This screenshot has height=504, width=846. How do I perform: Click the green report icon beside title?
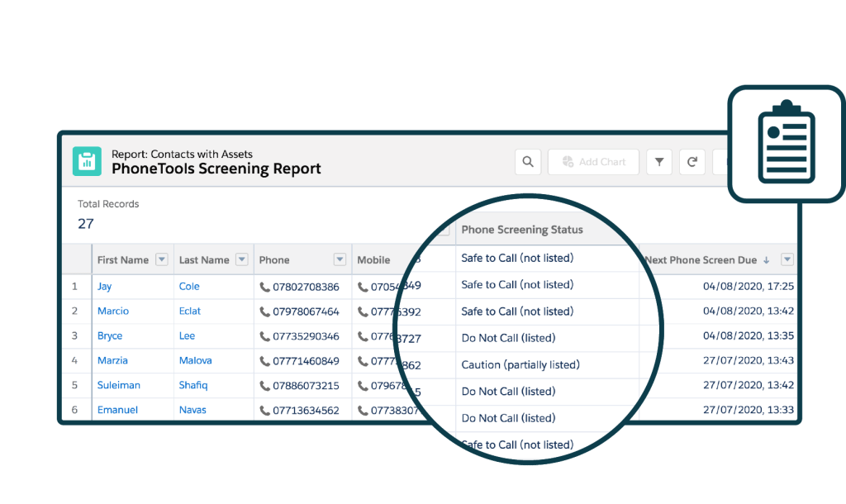coord(87,161)
